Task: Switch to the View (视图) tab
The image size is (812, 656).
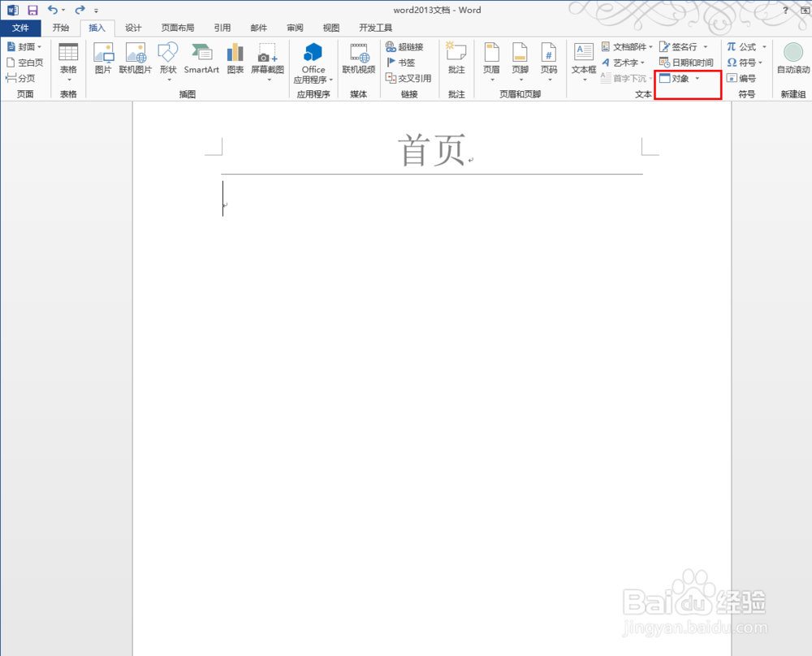Action: point(331,28)
